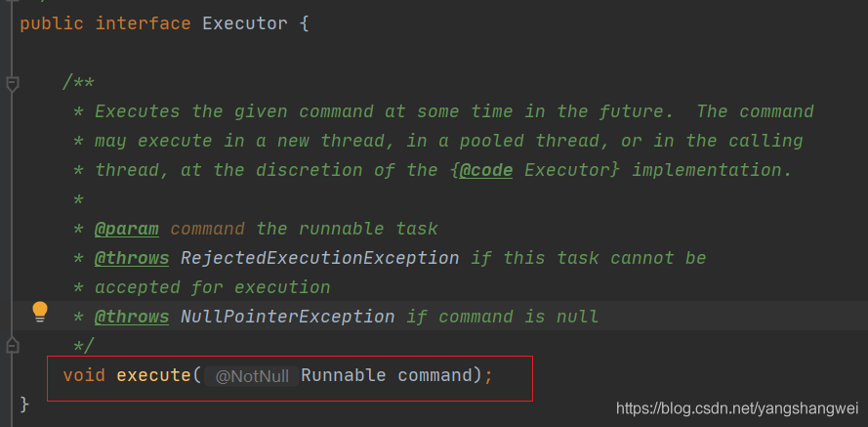The height and width of the screenshot is (427, 868).
Task: Click the command parameter in execute signature
Action: point(434,375)
